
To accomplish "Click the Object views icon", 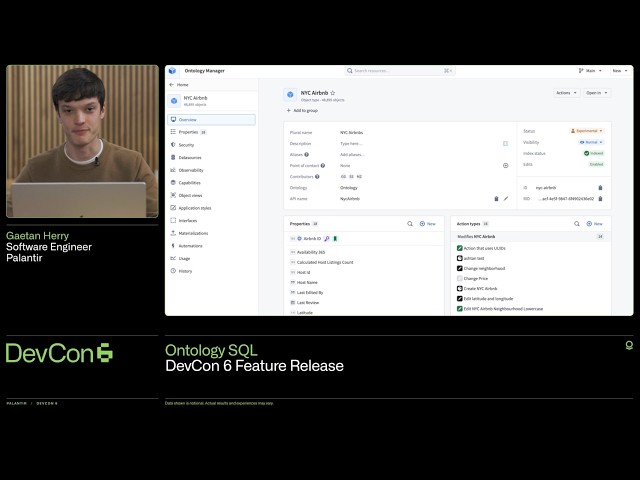I will (173, 195).
